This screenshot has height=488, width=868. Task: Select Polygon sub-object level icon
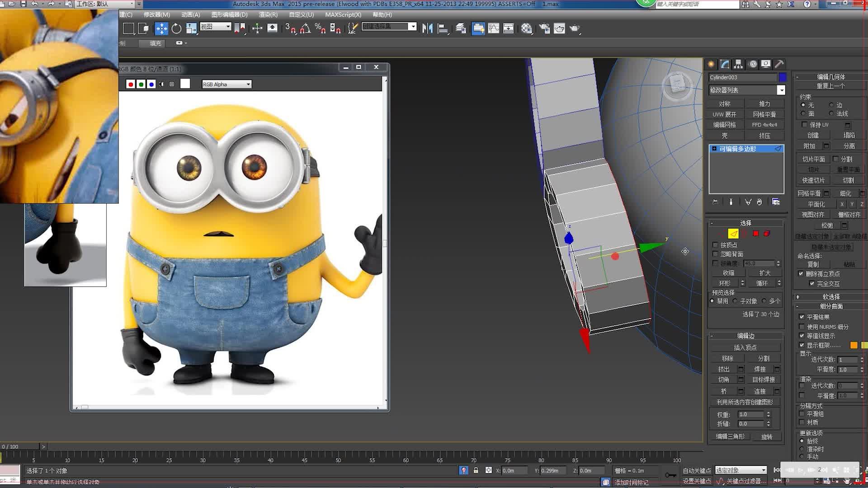(x=756, y=234)
